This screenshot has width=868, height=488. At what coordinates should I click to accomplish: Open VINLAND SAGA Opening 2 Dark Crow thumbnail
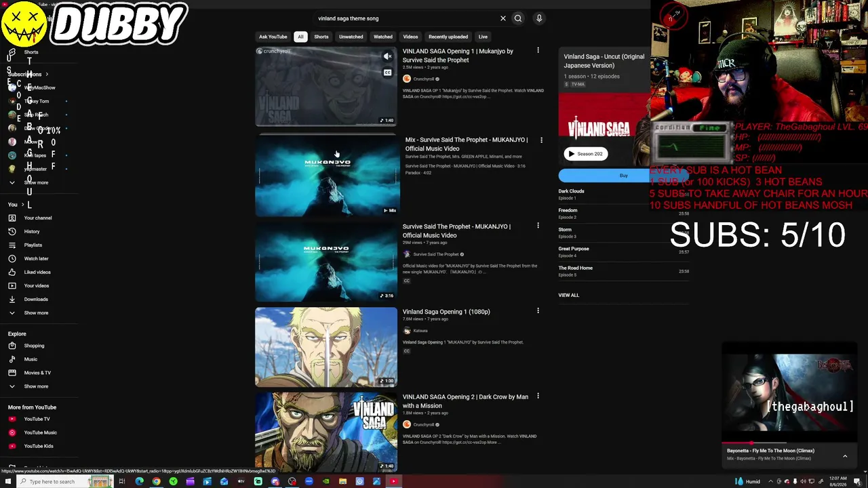pos(326,432)
